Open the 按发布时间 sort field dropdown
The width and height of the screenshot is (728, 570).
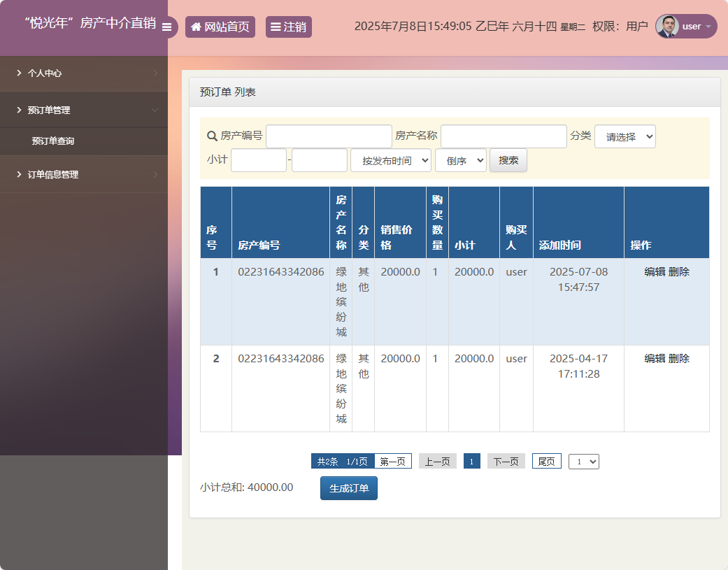click(390, 159)
